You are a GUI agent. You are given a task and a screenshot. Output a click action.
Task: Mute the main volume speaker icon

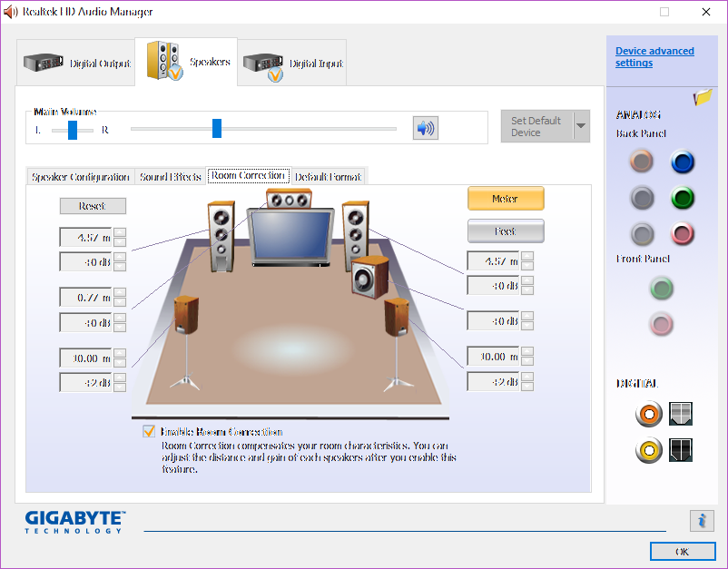[x=425, y=128]
